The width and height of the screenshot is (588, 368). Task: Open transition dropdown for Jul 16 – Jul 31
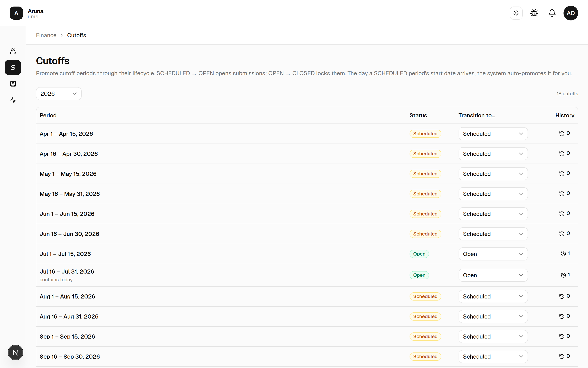[493, 275]
